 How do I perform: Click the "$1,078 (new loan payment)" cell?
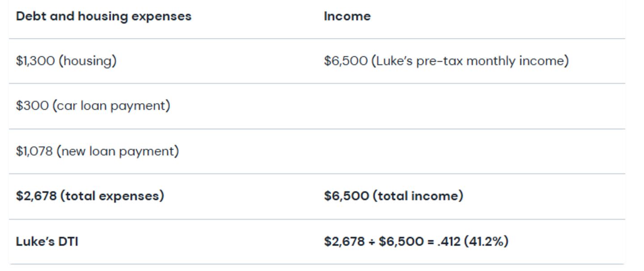(97, 151)
